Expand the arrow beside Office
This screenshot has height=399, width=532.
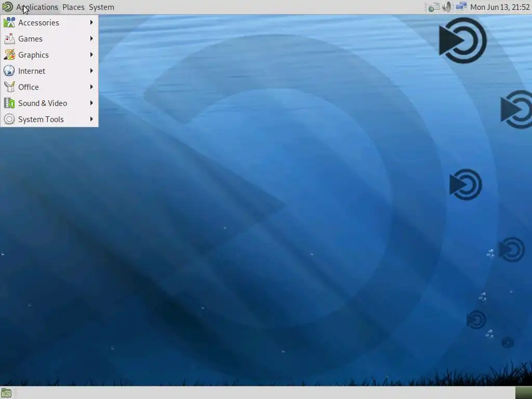[91, 87]
